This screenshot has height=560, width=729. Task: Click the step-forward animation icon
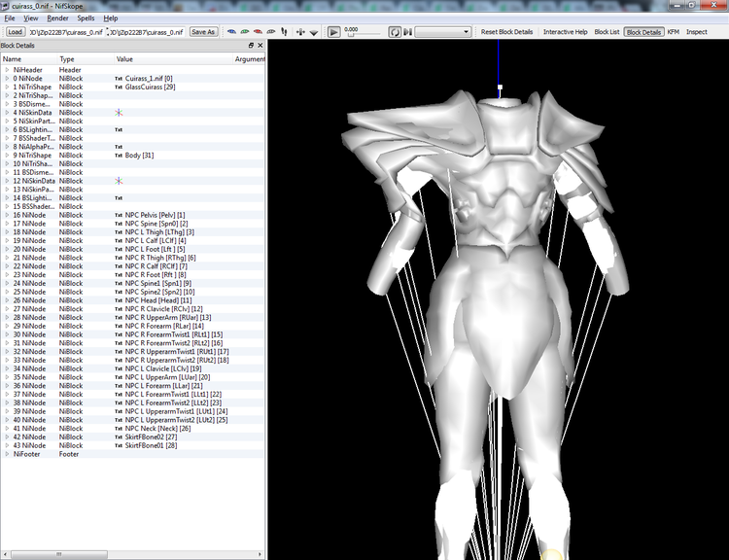coord(407,32)
